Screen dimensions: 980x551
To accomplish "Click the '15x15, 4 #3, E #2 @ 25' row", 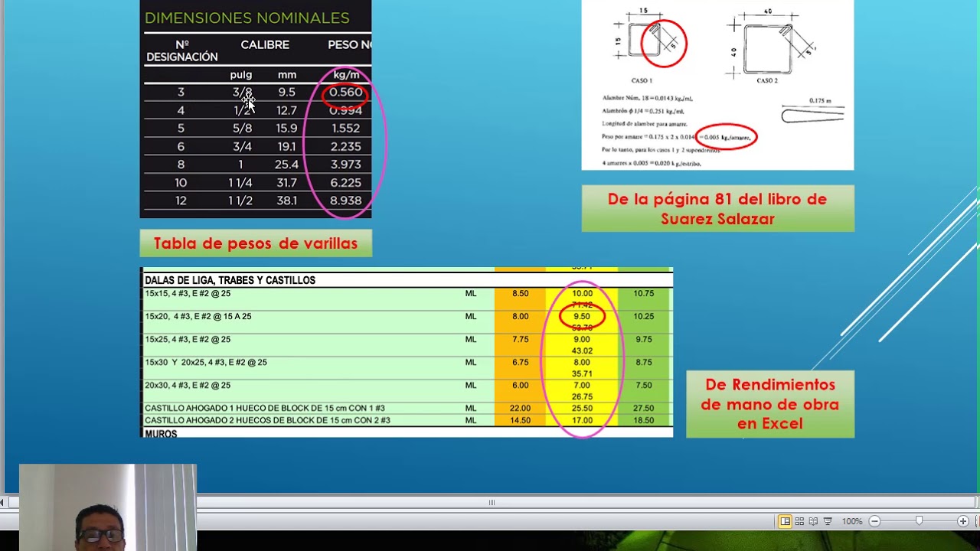I will point(188,293).
